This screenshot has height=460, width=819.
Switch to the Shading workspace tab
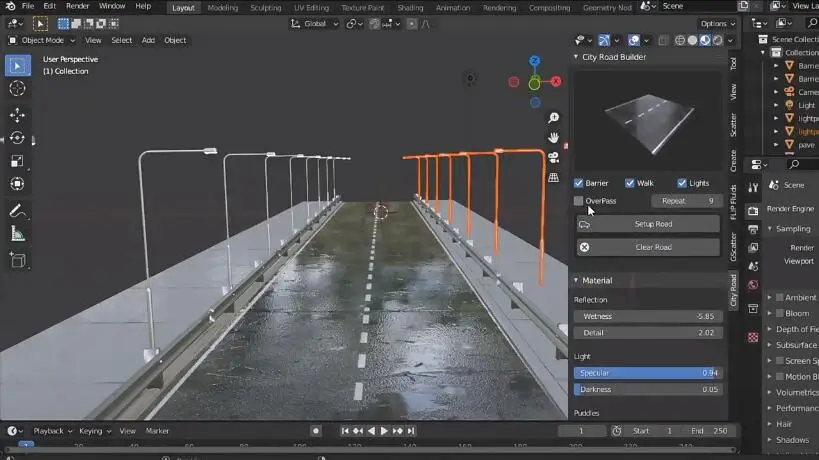coord(411,8)
